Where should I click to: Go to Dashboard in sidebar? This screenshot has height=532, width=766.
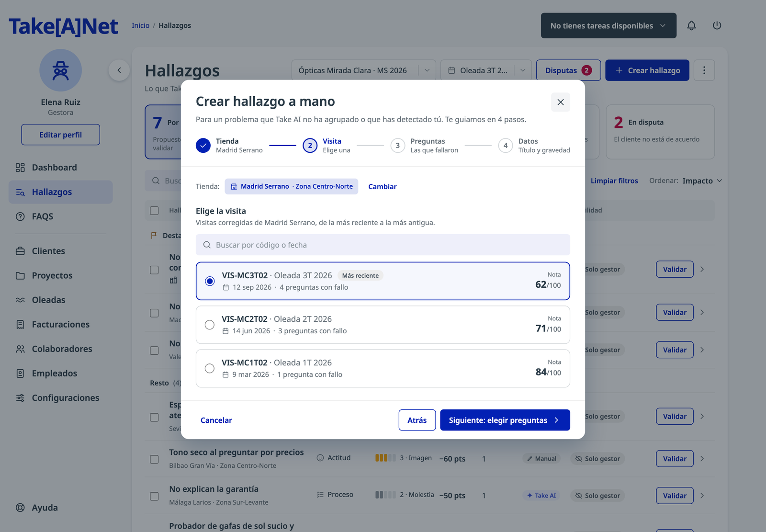point(60,168)
